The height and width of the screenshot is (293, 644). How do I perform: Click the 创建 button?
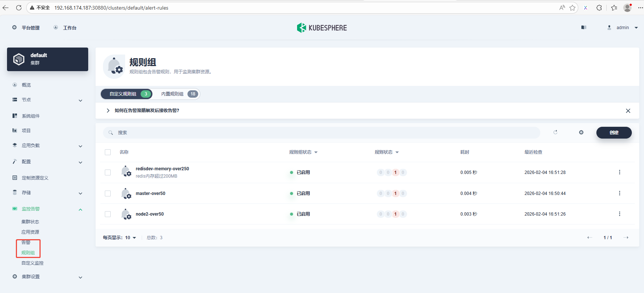614,133
